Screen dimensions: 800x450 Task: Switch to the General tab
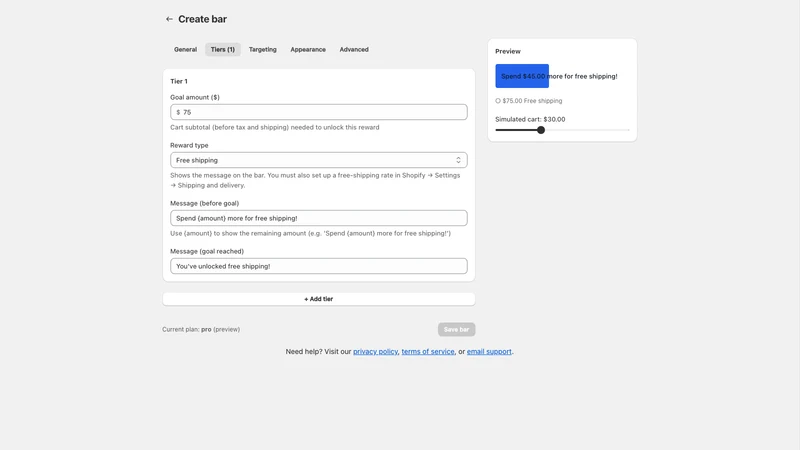pos(185,49)
